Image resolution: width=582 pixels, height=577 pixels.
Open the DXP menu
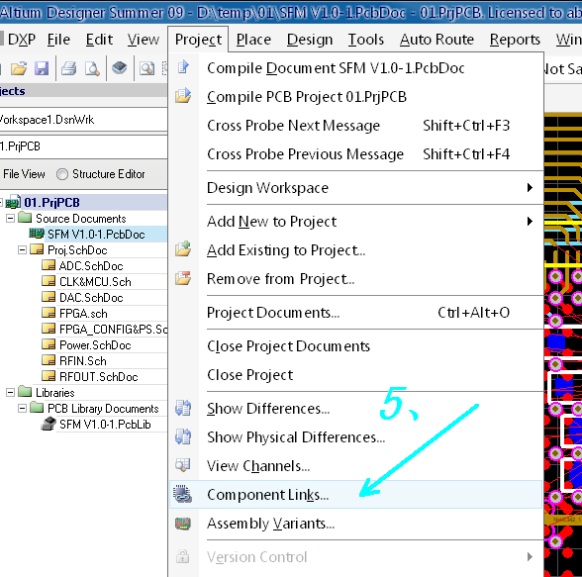pyautogui.click(x=22, y=39)
